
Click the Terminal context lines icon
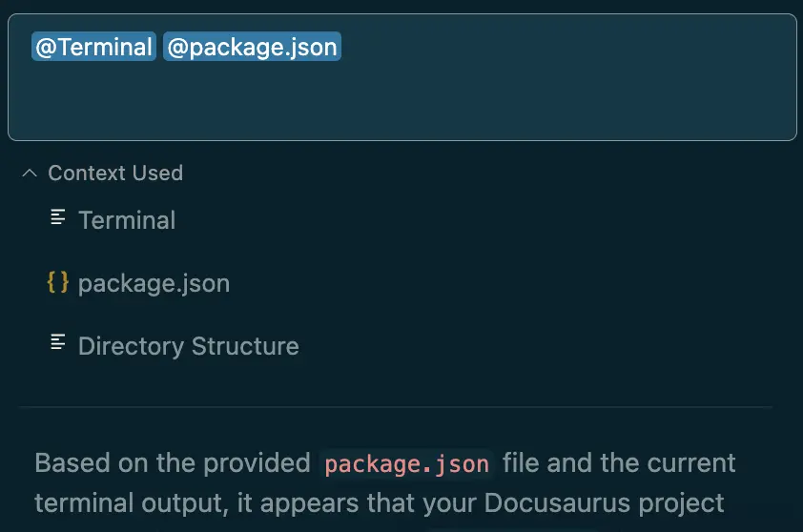pos(58,218)
